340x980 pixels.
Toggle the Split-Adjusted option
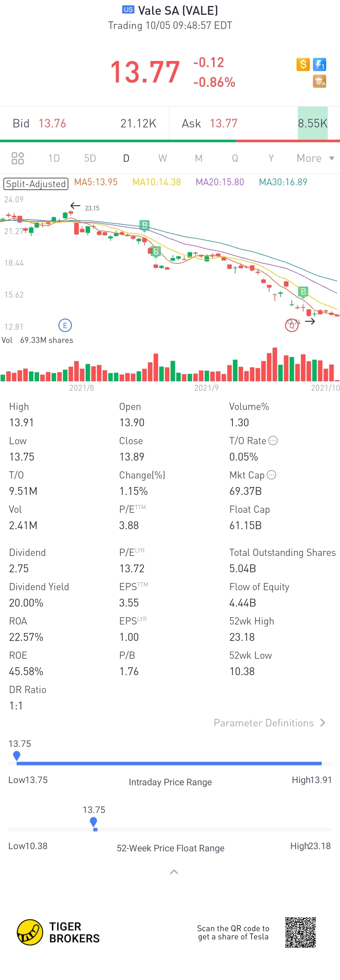(x=36, y=184)
